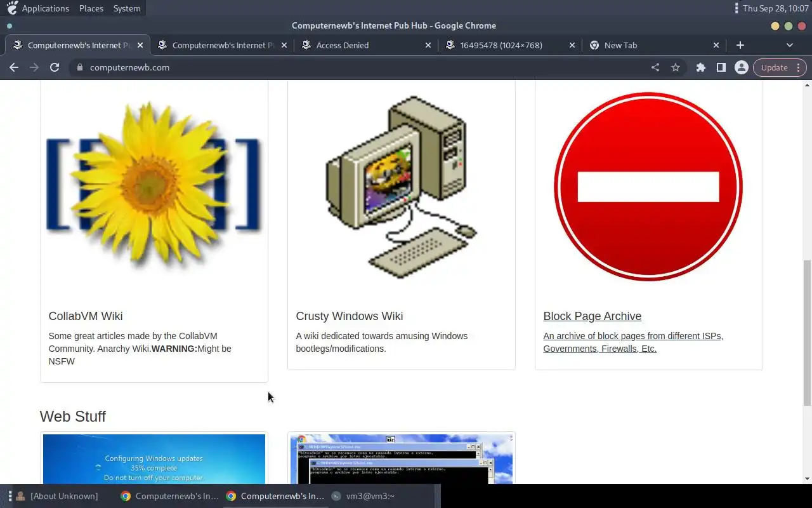Open the Block Page Archive link
Screen dimensions: 812x508
(x=593, y=316)
